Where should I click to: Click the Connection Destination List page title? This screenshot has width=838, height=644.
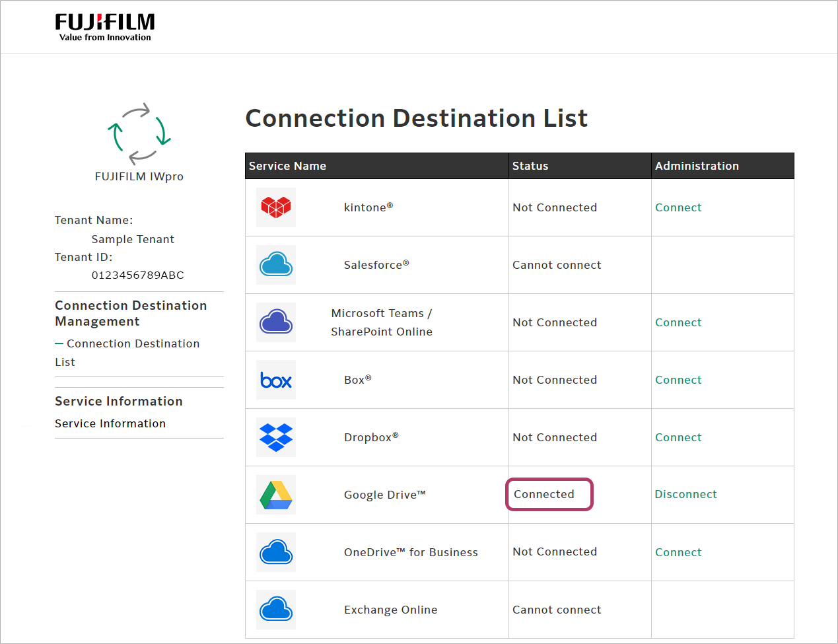pyautogui.click(x=417, y=118)
